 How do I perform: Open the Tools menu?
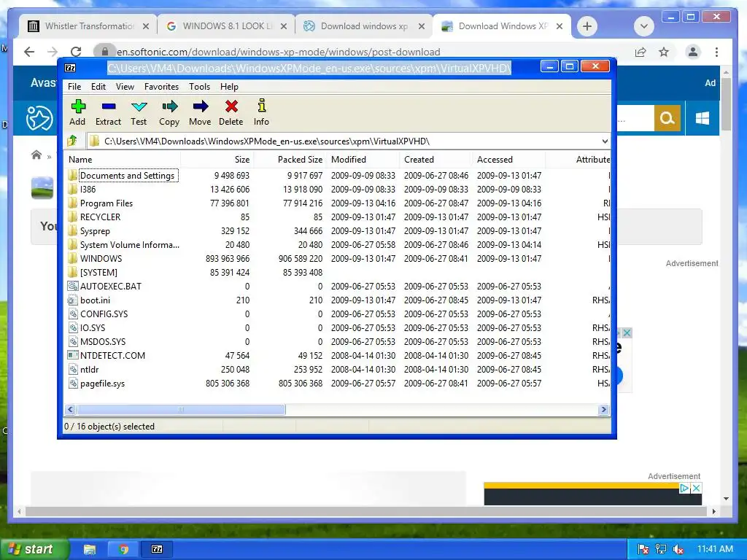pyautogui.click(x=199, y=86)
